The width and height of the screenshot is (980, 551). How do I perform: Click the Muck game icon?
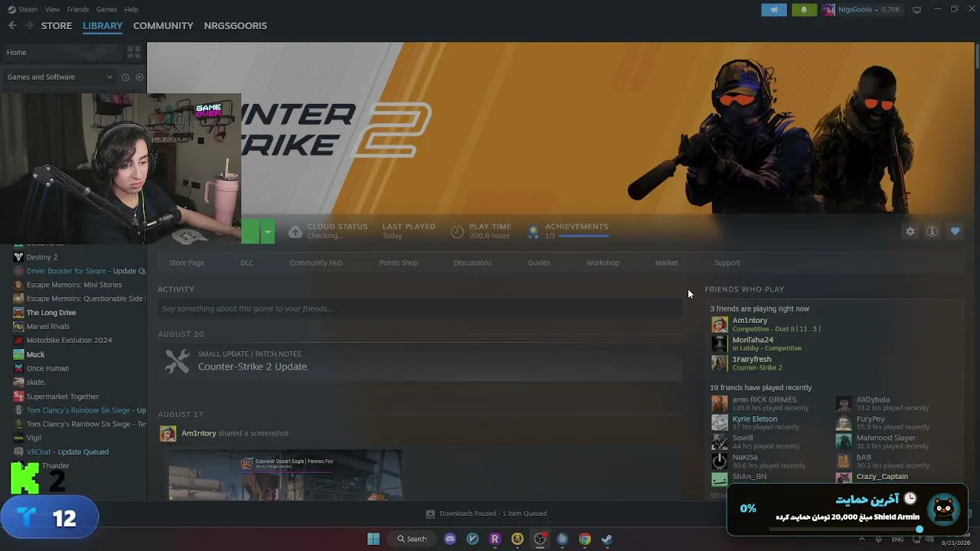pos(18,354)
